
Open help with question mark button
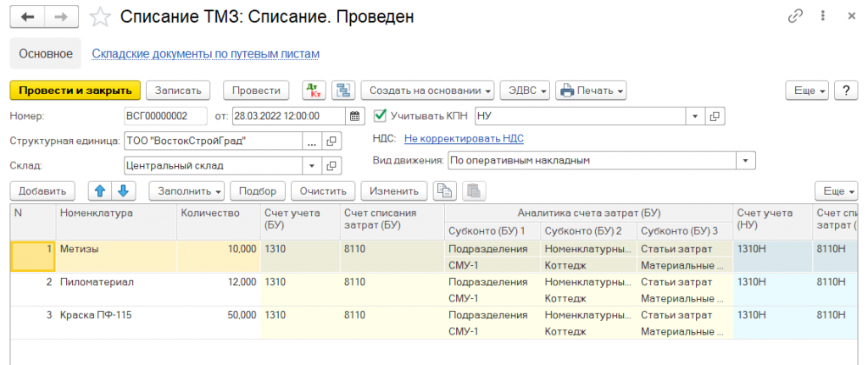point(845,91)
